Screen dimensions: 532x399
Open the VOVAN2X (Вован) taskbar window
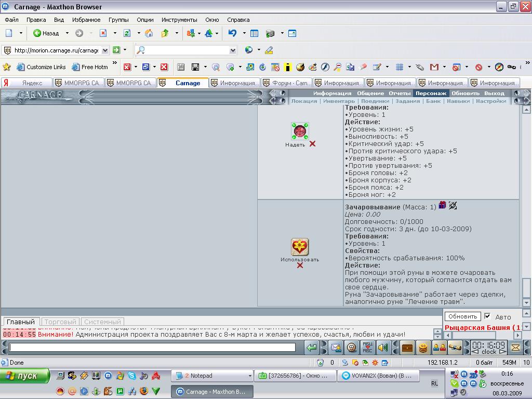click(x=379, y=376)
